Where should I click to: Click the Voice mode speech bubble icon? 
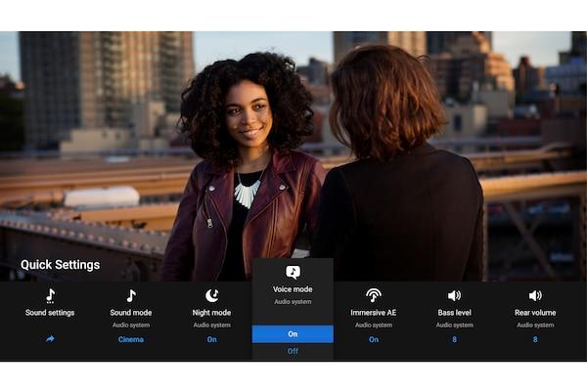(293, 273)
